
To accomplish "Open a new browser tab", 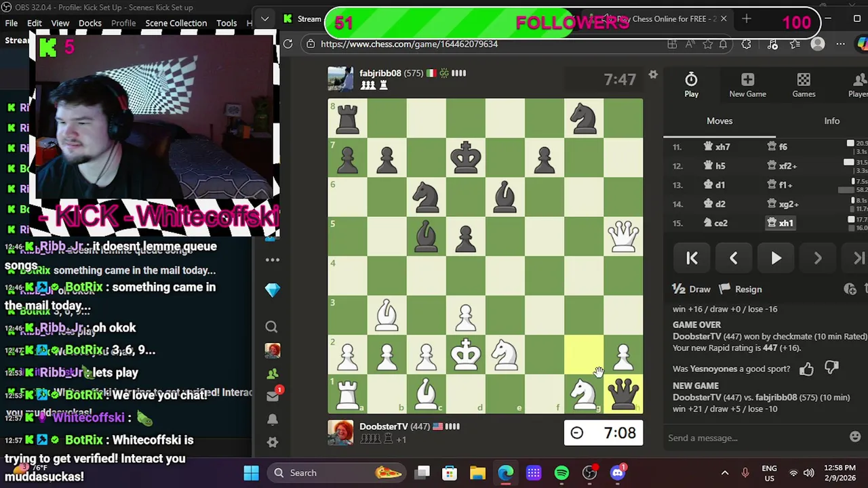I will pos(747,19).
